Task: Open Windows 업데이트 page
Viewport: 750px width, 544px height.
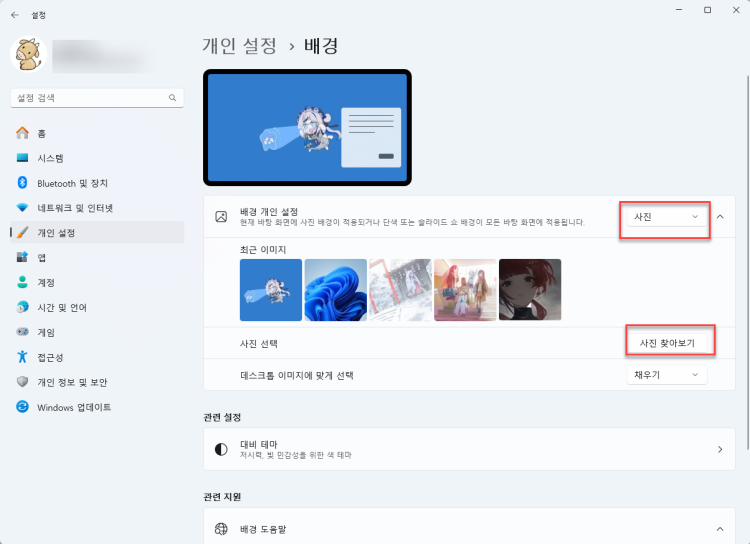Action: tap(97, 407)
